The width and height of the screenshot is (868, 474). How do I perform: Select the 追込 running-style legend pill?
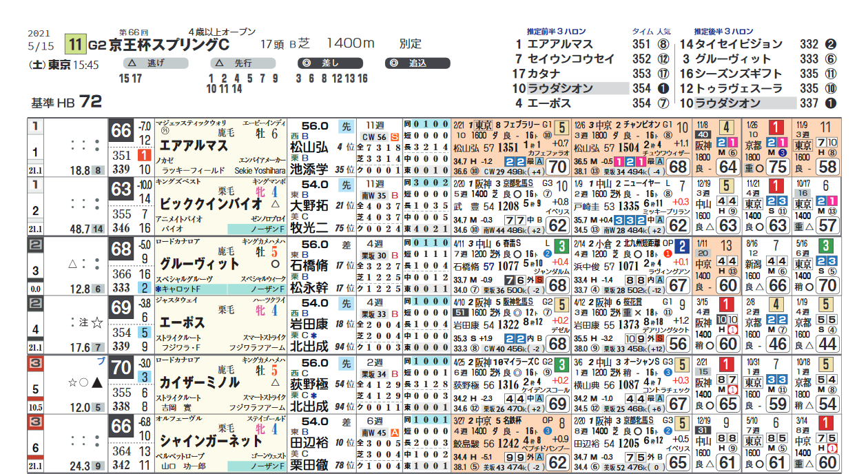pyautogui.click(x=418, y=63)
